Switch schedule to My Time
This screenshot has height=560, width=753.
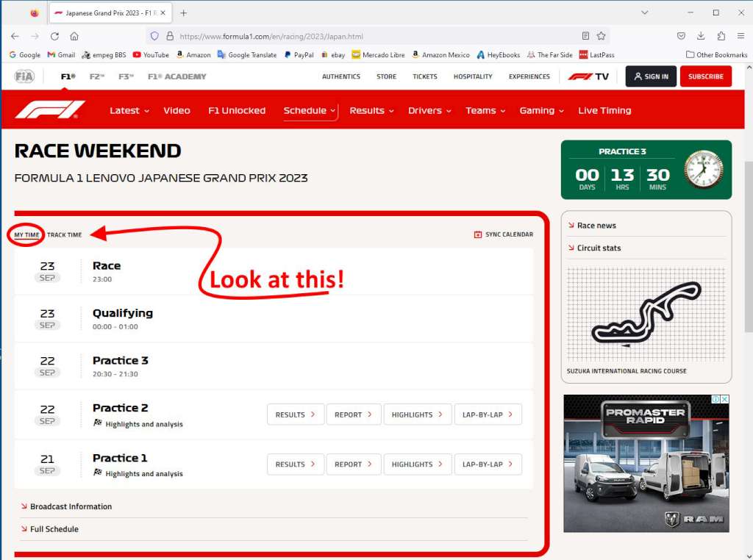[x=26, y=234]
